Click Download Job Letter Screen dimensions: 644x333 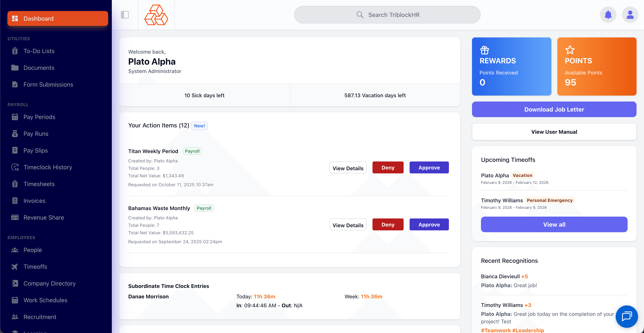tap(554, 109)
